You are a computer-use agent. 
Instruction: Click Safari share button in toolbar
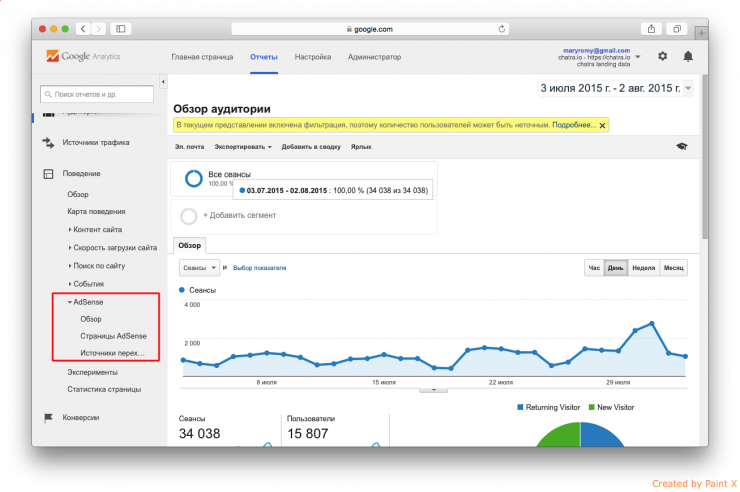click(x=652, y=29)
